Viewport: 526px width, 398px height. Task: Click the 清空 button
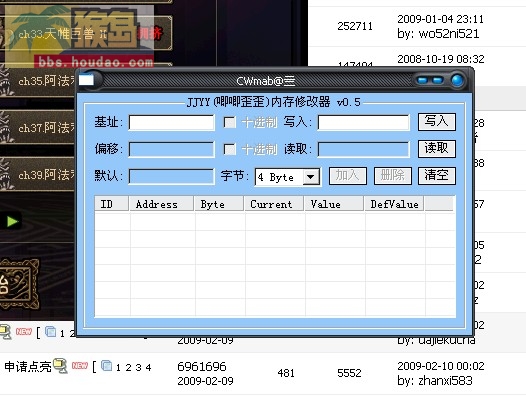click(436, 176)
